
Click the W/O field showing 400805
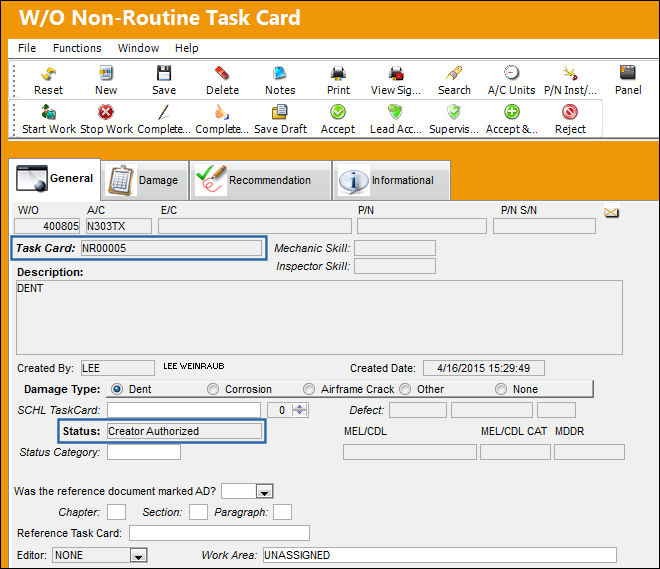click(47, 226)
